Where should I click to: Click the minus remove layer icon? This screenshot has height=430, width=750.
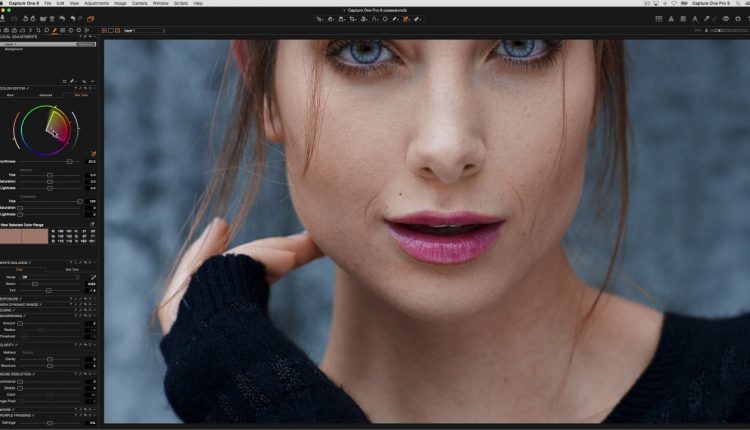click(92, 81)
